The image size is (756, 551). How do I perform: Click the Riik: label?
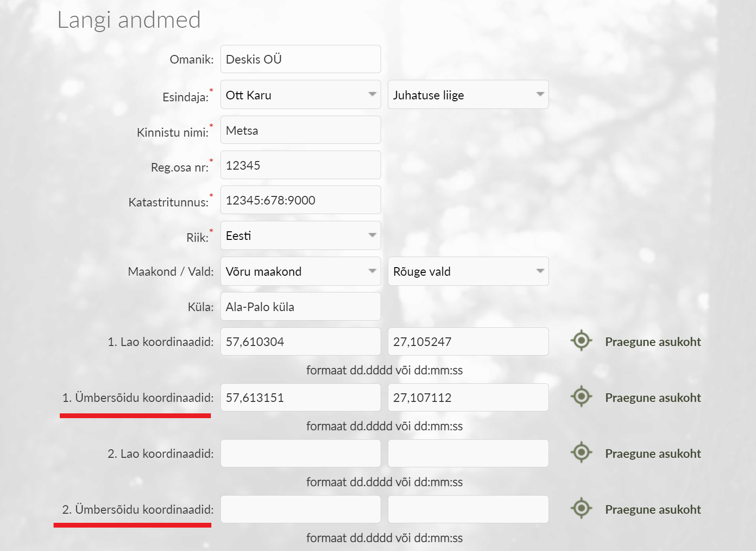point(197,238)
